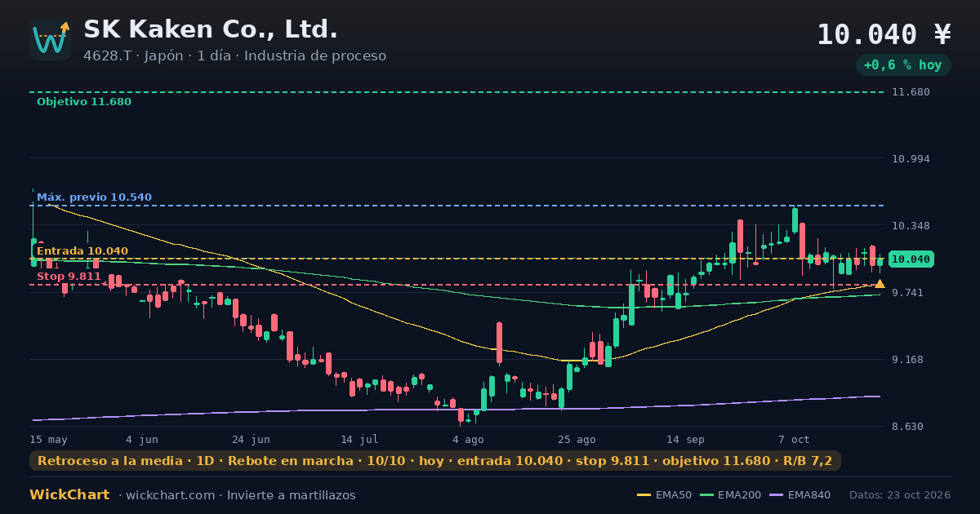The width and height of the screenshot is (980, 514).
Task: Click the 10.994 price axis value
Action: pos(911,159)
